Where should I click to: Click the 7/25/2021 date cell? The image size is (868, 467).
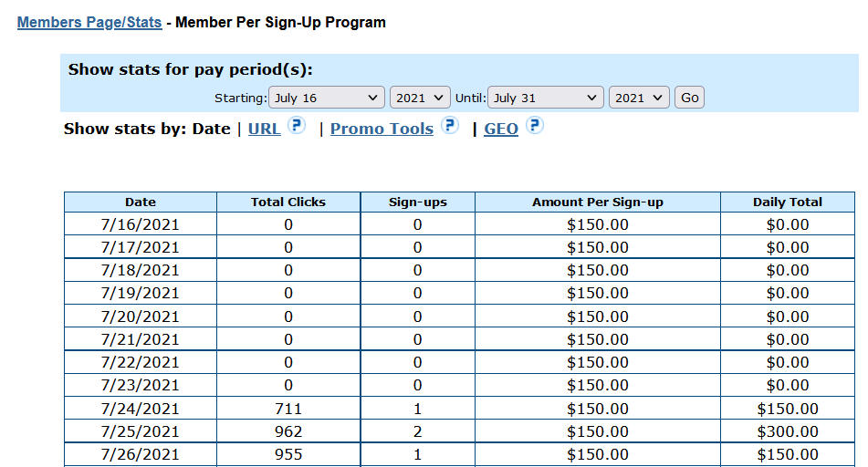141,431
